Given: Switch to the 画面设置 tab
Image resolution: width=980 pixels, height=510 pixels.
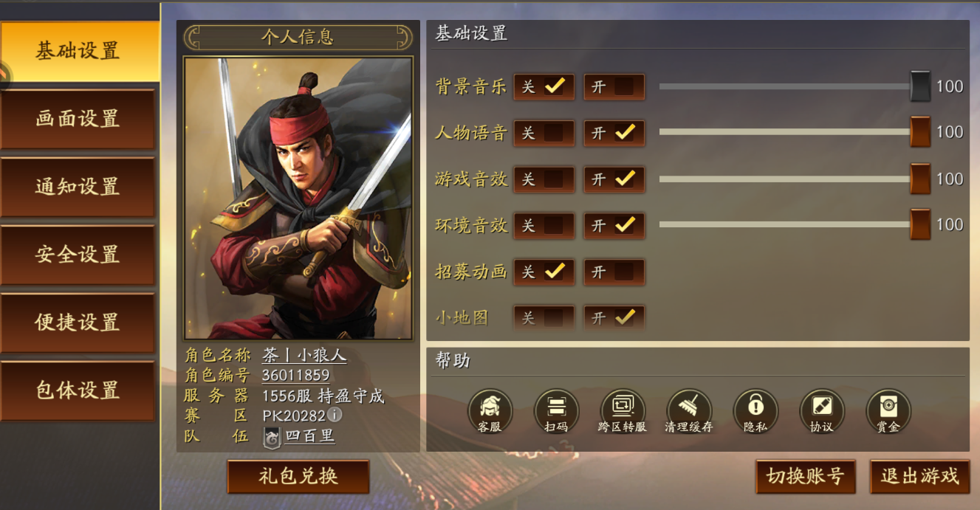Looking at the screenshot, I should coord(78,120).
